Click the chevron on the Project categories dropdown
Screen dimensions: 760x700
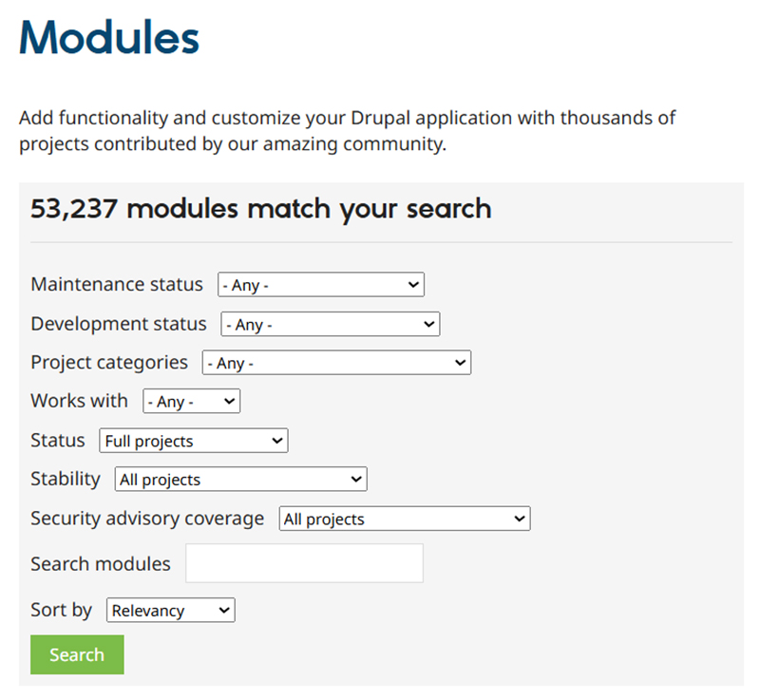(460, 362)
